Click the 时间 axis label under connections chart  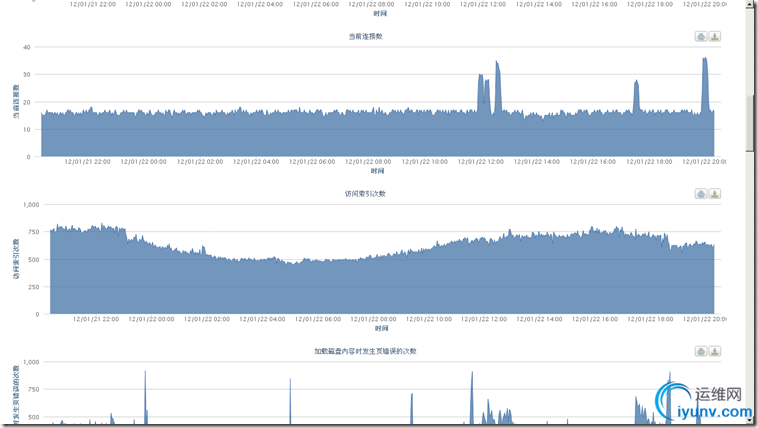pyautogui.click(x=378, y=171)
